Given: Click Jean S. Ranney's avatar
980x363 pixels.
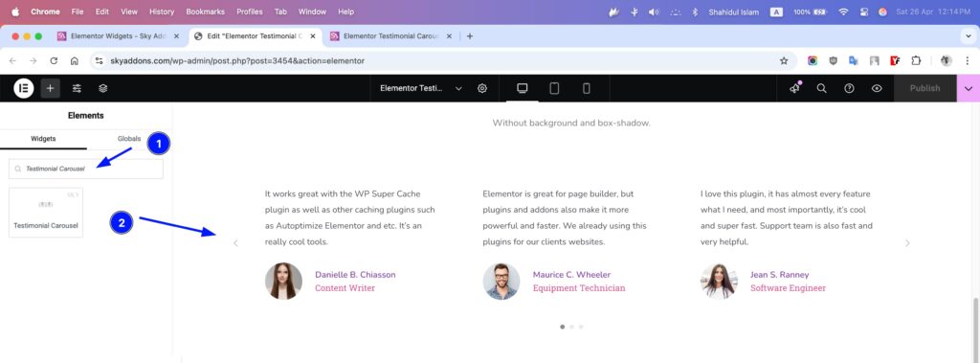Looking at the screenshot, I should [x=719, y=281].
